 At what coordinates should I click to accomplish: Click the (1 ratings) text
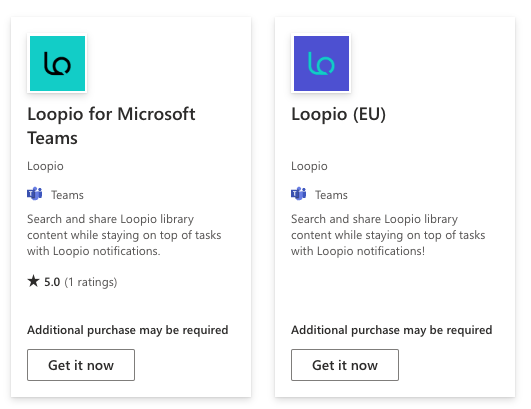91,282
